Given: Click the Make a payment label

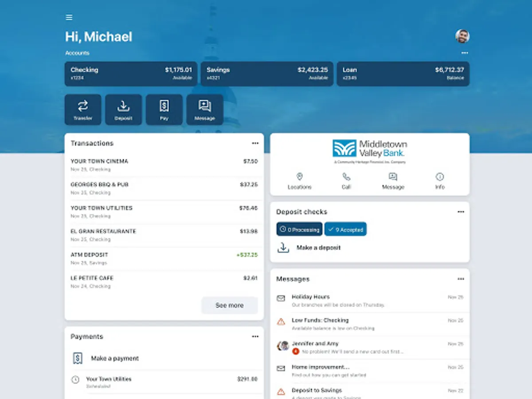Looking at the screenshot, I should [115, 358].
